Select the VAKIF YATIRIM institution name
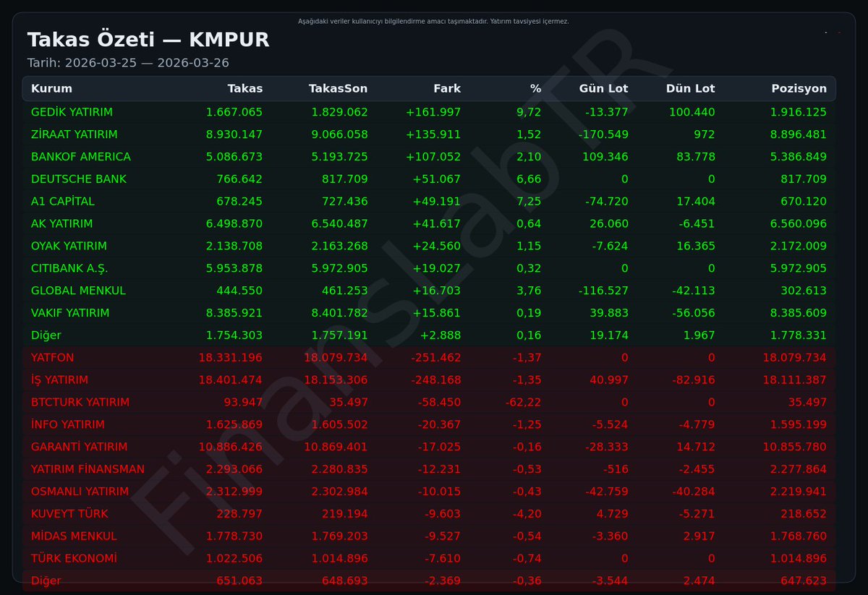This screenshot has width=868, height=595. coord(70,313)
